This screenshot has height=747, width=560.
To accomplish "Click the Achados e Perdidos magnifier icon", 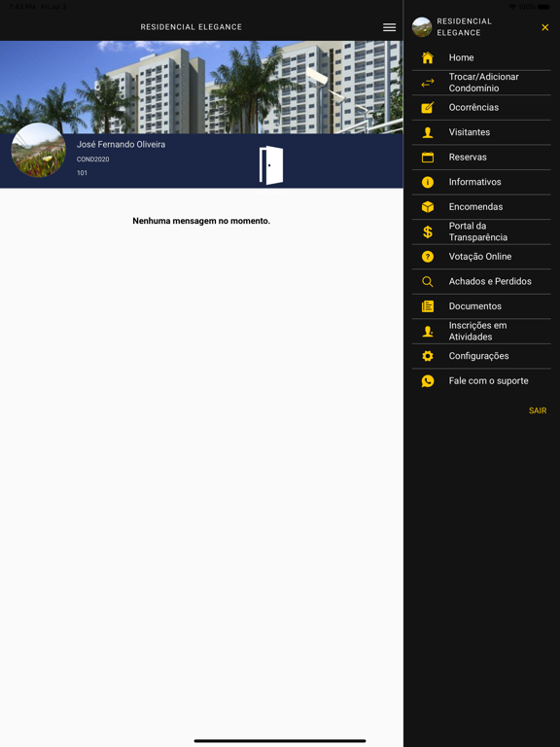I will 428,281.
